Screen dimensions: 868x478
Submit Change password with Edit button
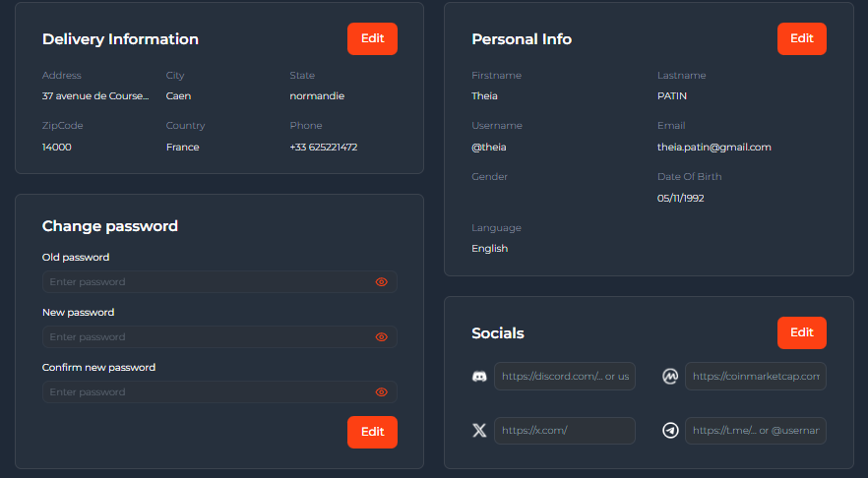(372, 432)
